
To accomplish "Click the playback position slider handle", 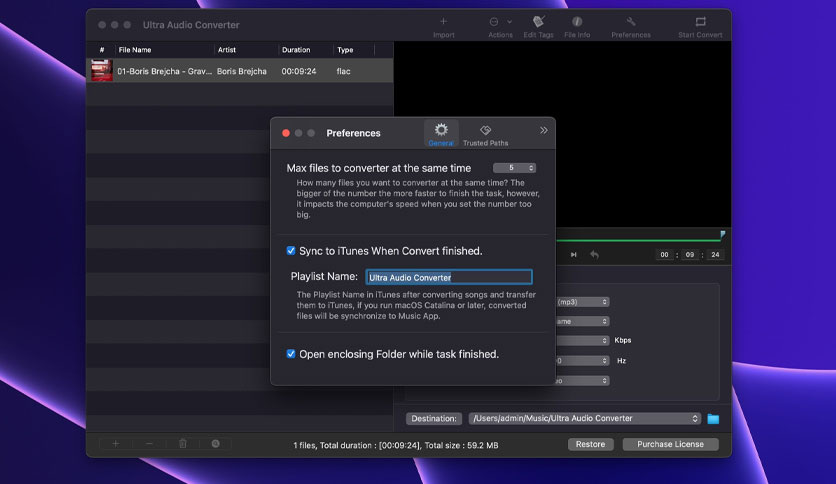I will coord(722,235).
